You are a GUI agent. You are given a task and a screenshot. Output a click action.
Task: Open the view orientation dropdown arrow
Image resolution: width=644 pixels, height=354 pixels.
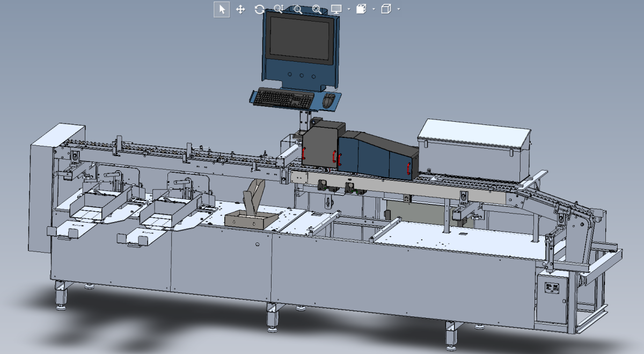399,9
